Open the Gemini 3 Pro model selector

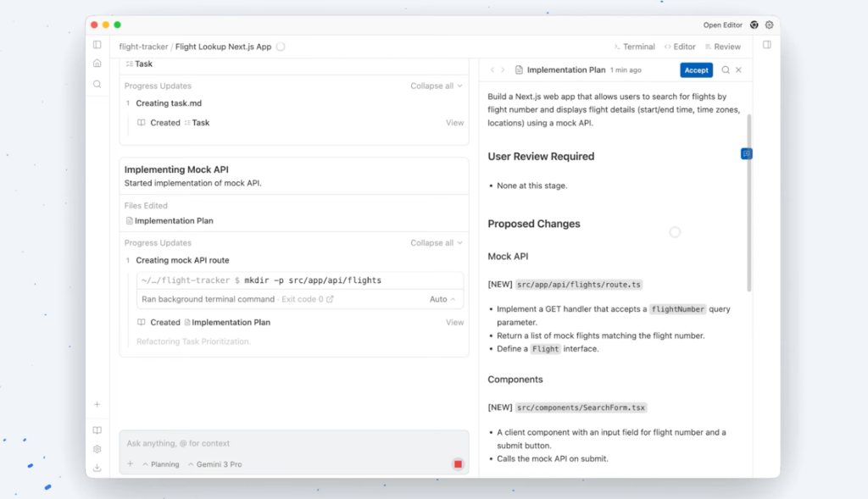click(x=214, y=464)
